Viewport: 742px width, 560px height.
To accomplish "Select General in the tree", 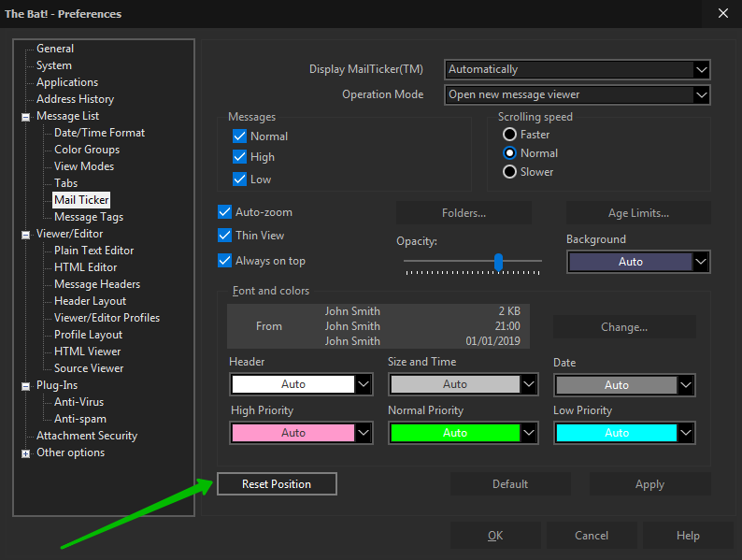I will 55,49.
